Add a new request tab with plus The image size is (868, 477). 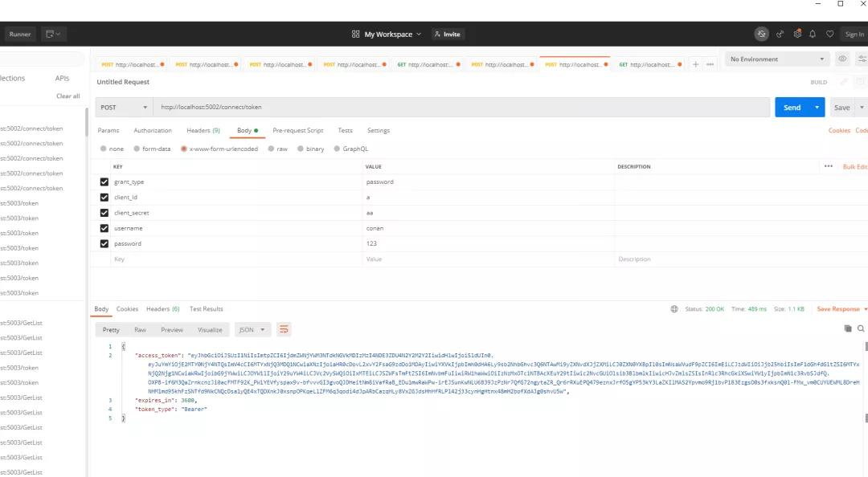pos(695,64)
